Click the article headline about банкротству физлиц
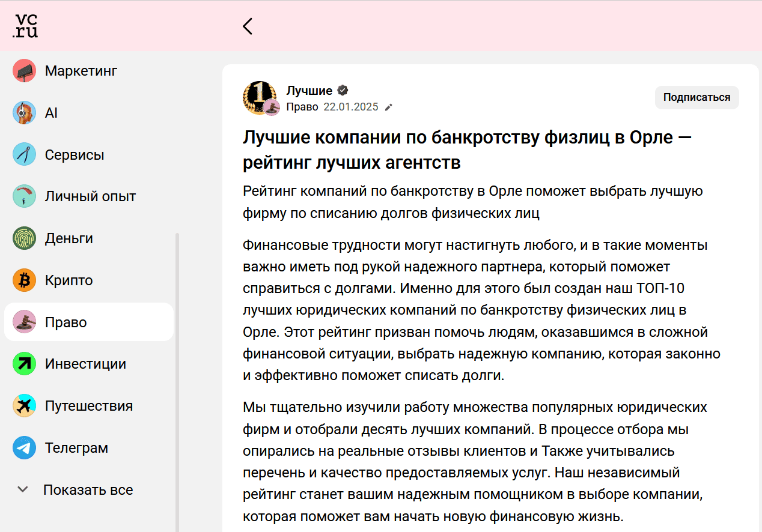 468,150
